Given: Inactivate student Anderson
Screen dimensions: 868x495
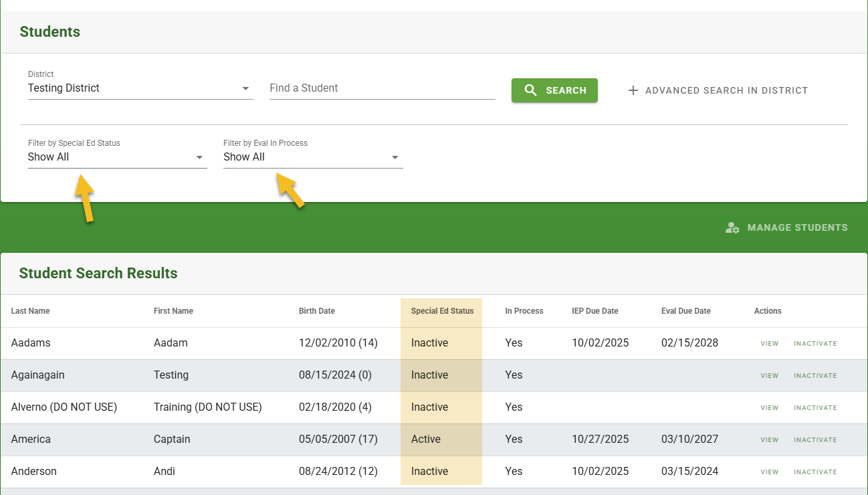Looking at the screenshot, I should 815,472.
